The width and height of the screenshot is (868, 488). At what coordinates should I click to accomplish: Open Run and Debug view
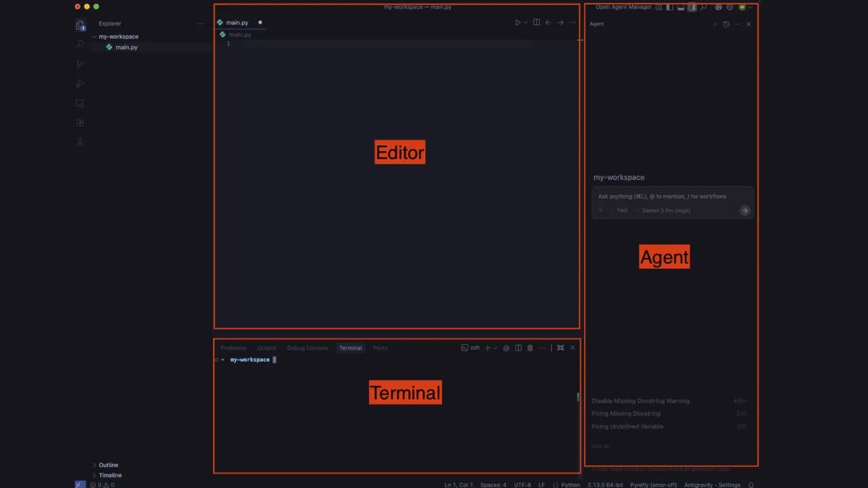(80, 83)
